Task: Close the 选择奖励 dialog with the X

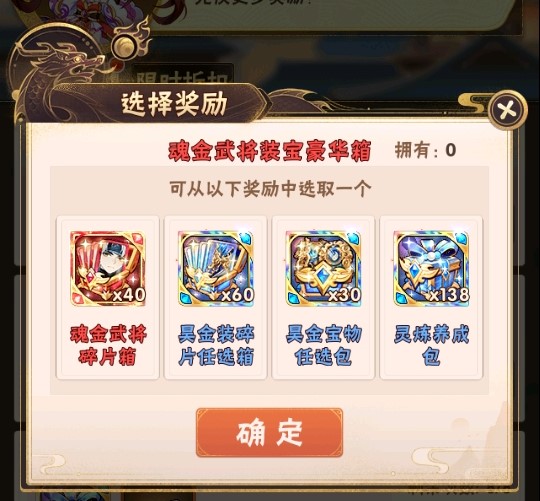Action: click(508, 110)
